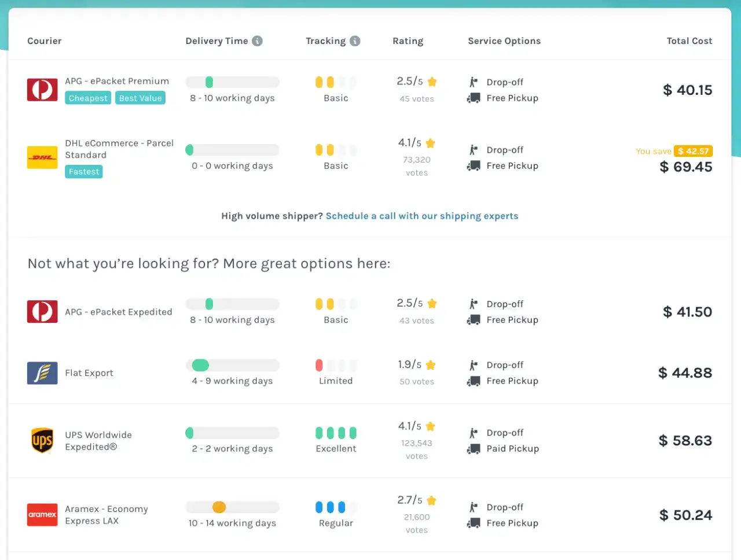Image resolution: width=741 pixels, height=560 pixels.
Task: Select the $ 44.88 Flat Export cost
Action: point(685,373)
